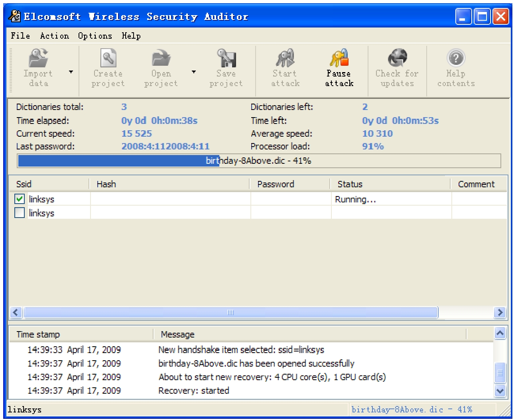Image resolution: width=514 pixels, height=420 pixels.
Task: Click the Ssid list's scroll left arrow
Action: pyautogui.click(x=16, y=312)
